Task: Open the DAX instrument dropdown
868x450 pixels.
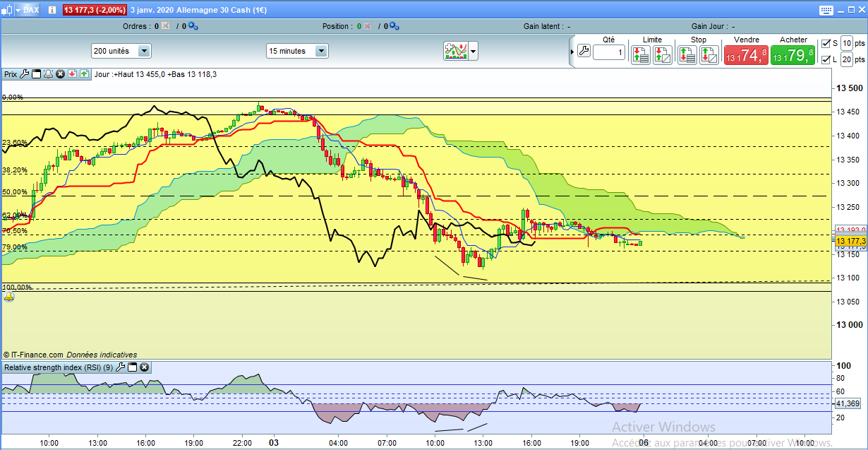Action: click(28, 10)
